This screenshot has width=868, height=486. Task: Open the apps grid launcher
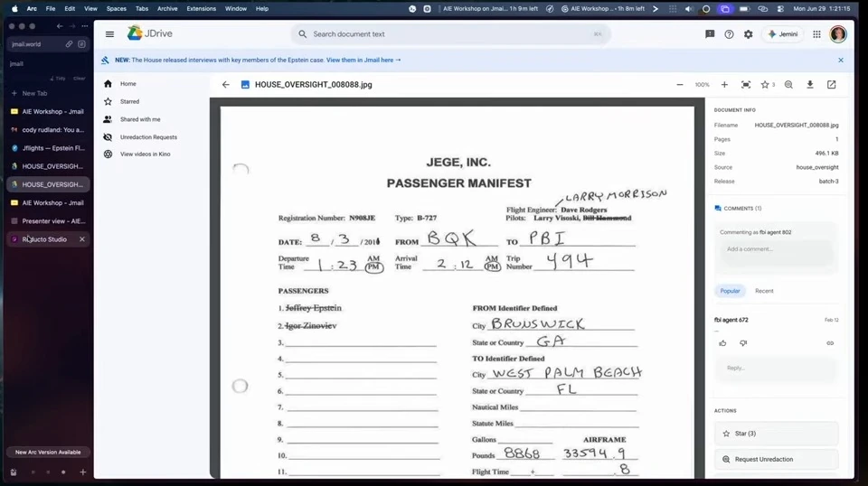[x=816, y=34]
